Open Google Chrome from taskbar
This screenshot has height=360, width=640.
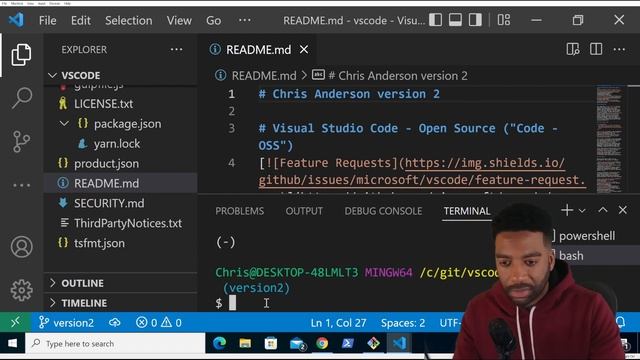pos(322,343)
